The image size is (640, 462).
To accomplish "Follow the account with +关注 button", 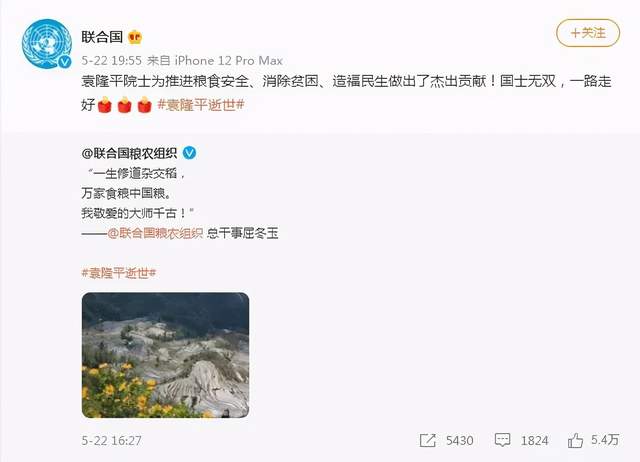I will coord(588,33).
